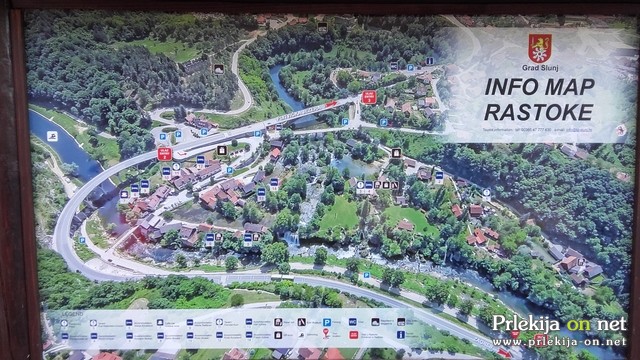640x360 pixels.
Task: Click the blue info icon in the legend
Action: 400,335
